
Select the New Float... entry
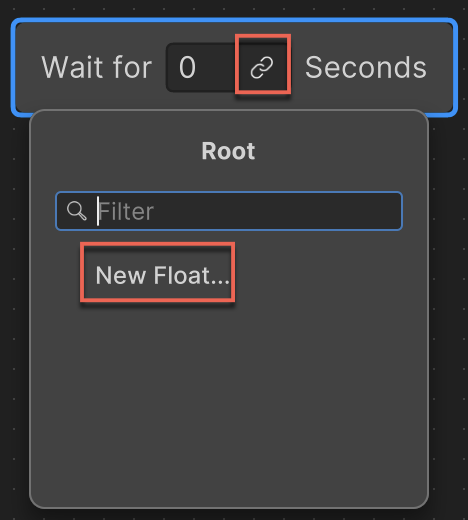(x=162, y=276)
